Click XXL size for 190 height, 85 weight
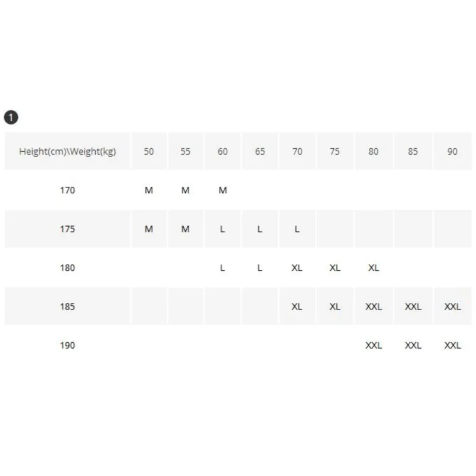 tap(413, 345)
